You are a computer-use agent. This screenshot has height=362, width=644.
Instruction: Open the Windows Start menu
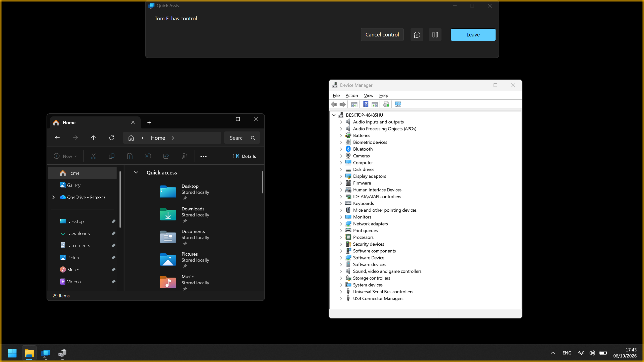point(12,353)
